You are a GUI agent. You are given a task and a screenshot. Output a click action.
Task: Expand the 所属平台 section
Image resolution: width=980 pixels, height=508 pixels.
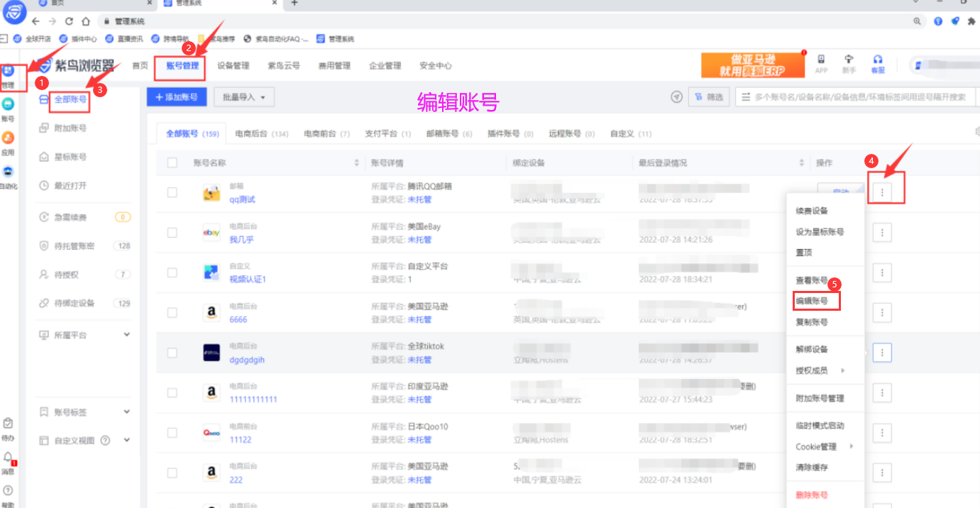(126, 334)
